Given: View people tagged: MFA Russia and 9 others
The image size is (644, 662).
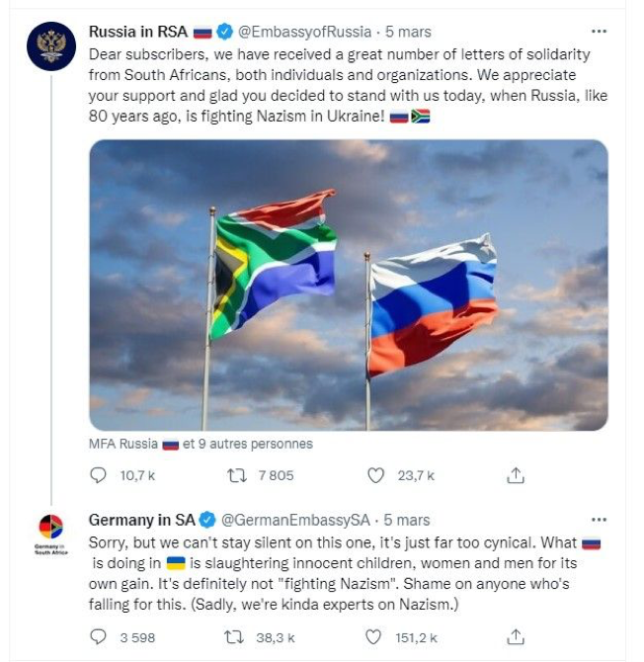Looking at the screenshot, I should click(201, 445).
